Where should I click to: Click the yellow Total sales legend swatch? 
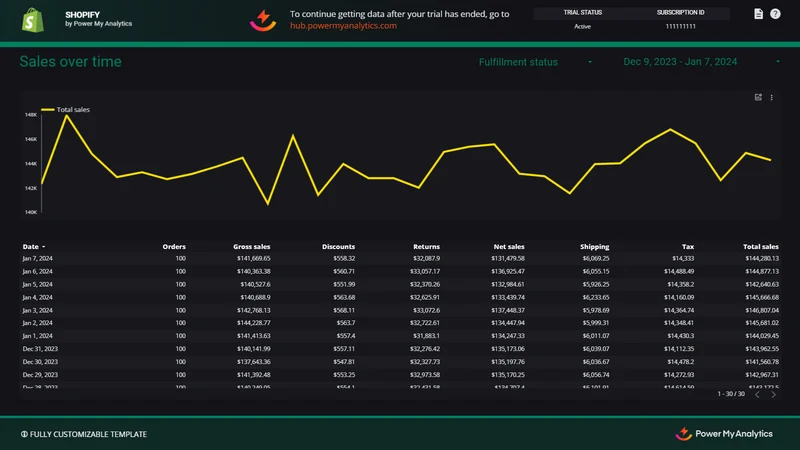(x=47, y=109)
